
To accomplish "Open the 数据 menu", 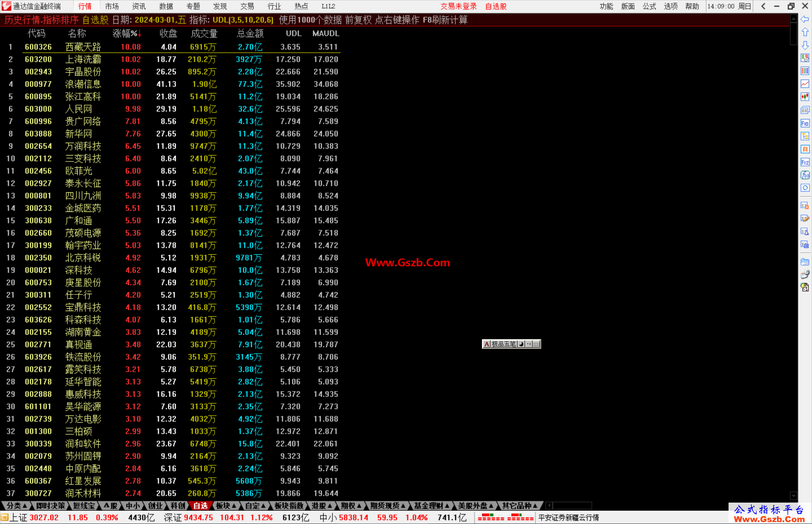I will pyautogui.click(x=166, y=6).
